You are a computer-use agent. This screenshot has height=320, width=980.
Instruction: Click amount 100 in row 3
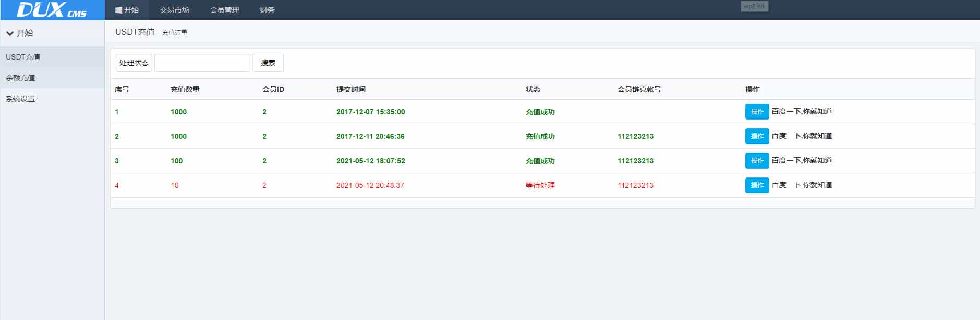(177, 161)
